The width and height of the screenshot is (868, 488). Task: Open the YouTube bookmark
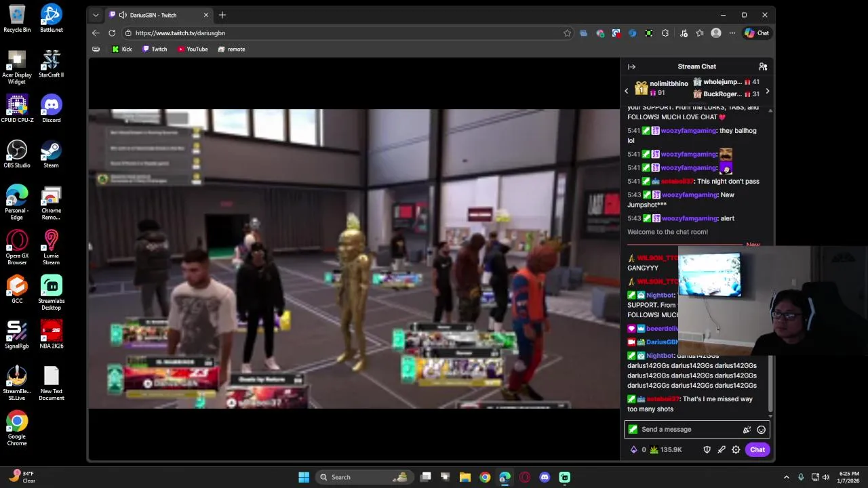tap(193, 49)
